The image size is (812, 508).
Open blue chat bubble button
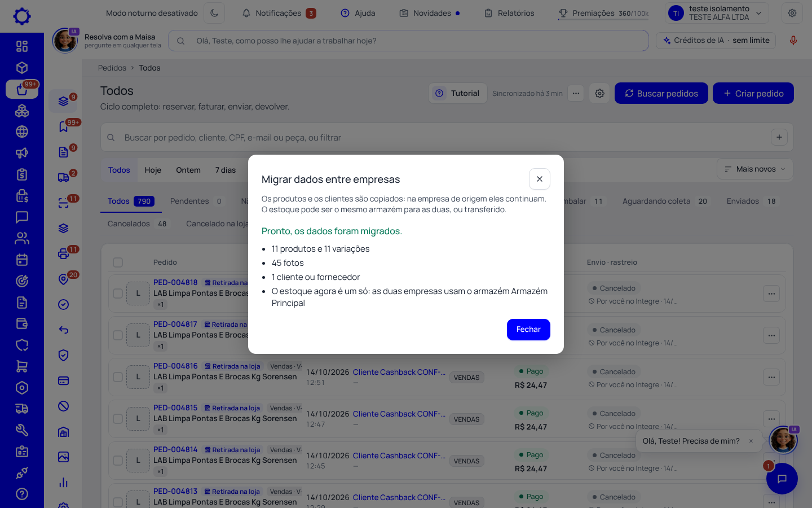point(782,479)
